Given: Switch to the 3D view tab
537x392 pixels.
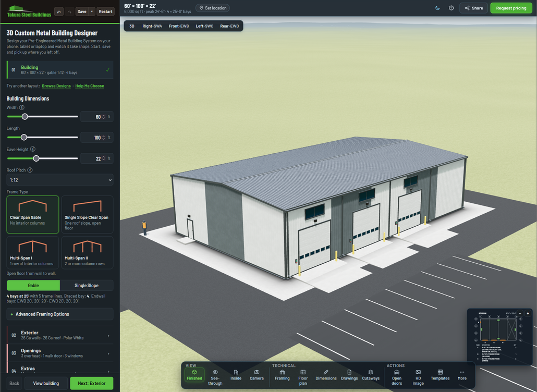Looking at the screenshot, I should tap(132, 26).
